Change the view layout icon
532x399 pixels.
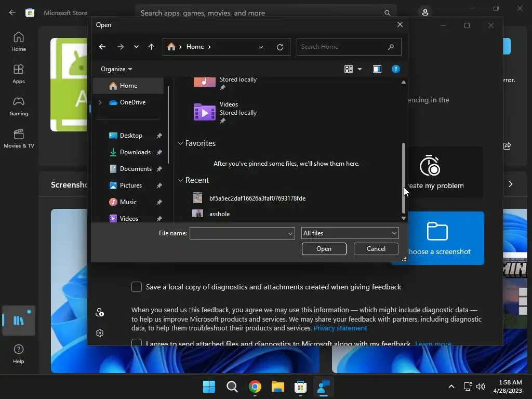point(349,69)
